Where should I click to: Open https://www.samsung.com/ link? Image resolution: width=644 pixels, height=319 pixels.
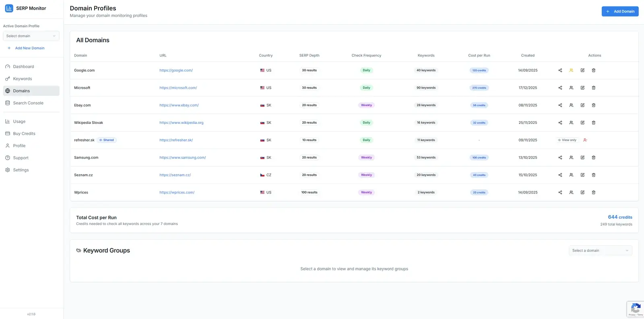coord(182,158)
